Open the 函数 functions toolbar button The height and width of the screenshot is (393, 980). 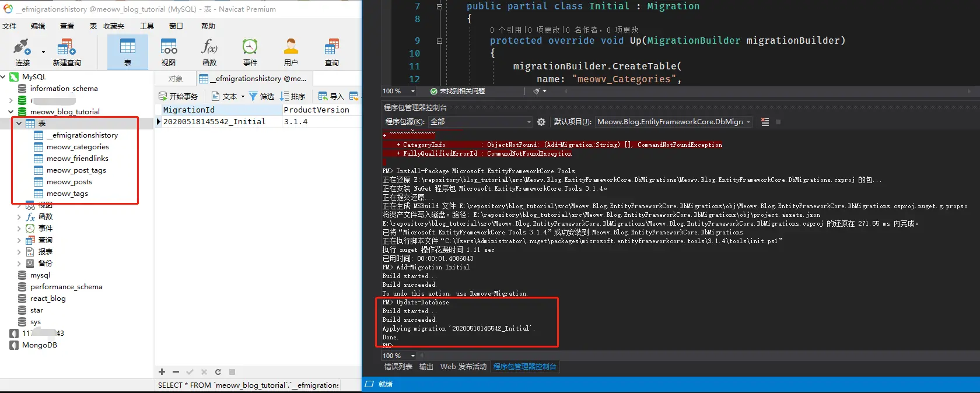click(209, 52)
